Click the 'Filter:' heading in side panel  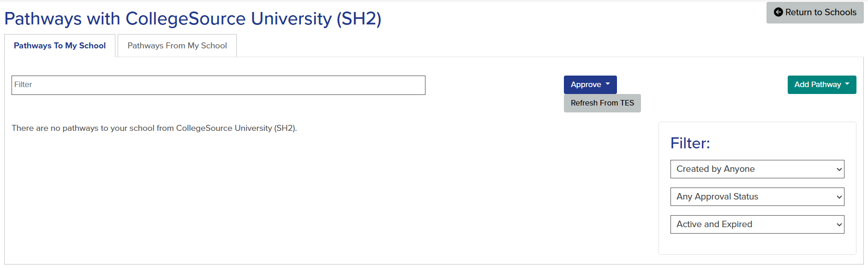click(690, 143)
